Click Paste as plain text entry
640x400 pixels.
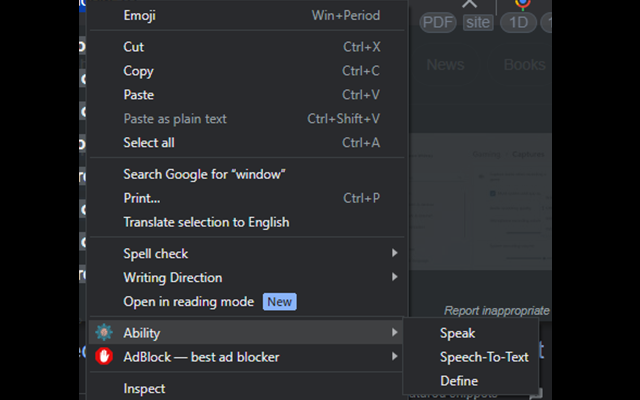pyautogui.click(x=247, y=119)
